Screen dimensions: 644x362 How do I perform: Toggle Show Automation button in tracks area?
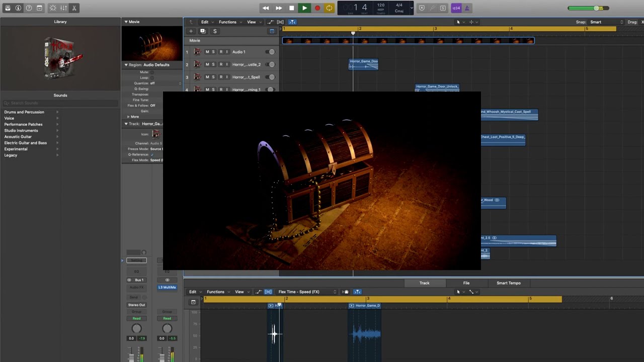pos(270,22)
